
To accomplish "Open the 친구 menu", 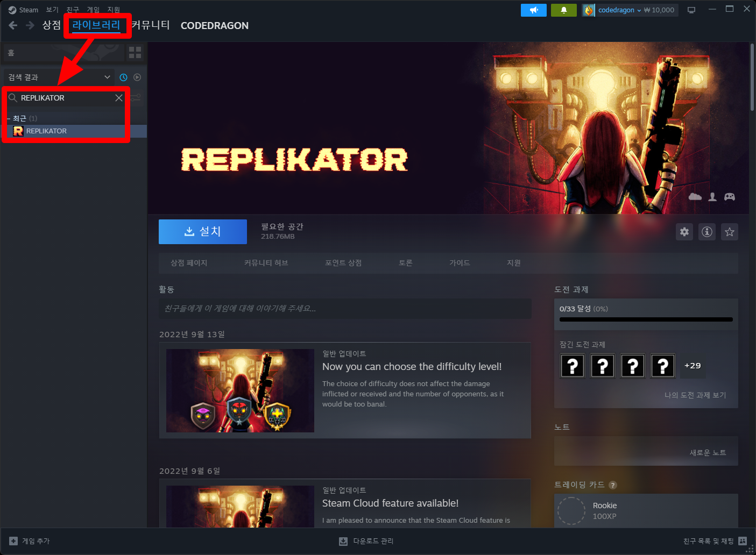I will click(73, 10).
